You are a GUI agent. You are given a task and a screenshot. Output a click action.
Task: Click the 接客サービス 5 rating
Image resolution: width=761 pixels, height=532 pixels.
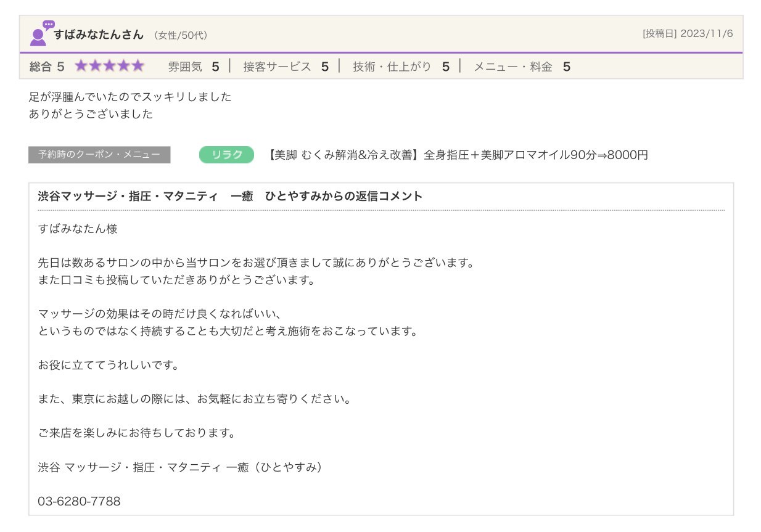click(286, 67)
